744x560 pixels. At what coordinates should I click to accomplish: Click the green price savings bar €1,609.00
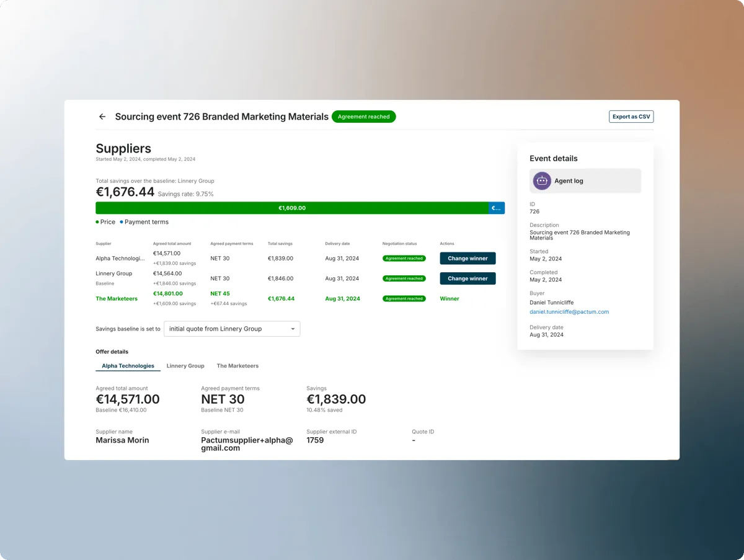[x=292, y=208]
